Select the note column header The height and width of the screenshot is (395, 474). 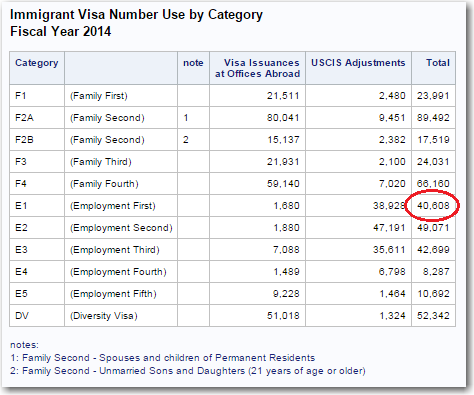193,63
